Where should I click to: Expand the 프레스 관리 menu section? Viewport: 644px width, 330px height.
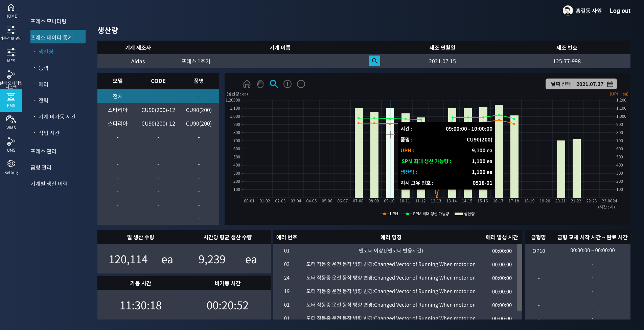(x=44, y=151)
